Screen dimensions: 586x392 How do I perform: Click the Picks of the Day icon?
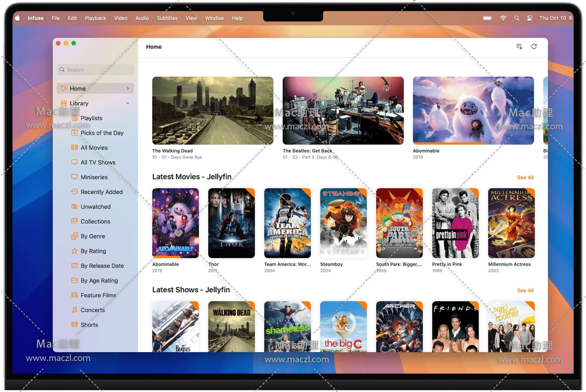(75, 133)
